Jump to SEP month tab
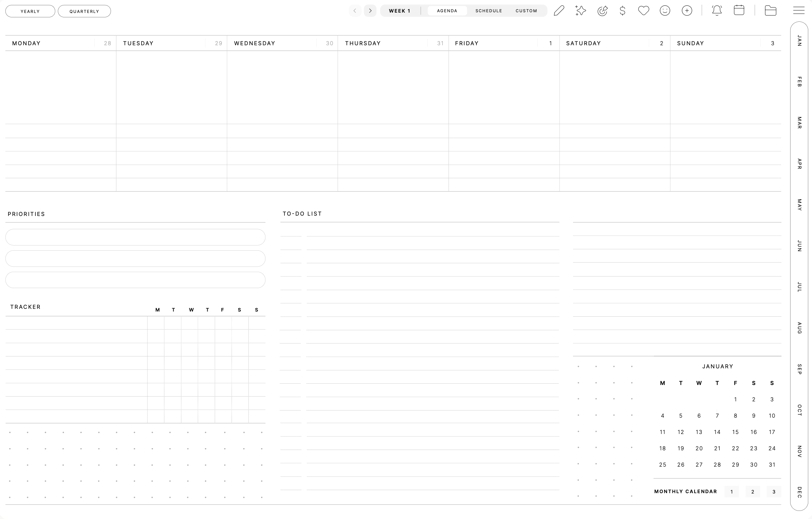 click(799, 369)
